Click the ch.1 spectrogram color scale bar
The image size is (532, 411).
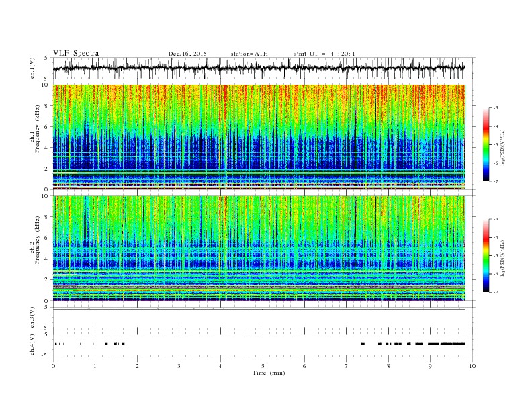click(x=486, y=144)
